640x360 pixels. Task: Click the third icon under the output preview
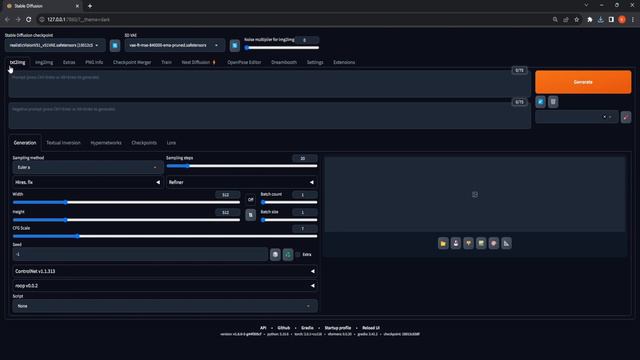tap(468, 243)
